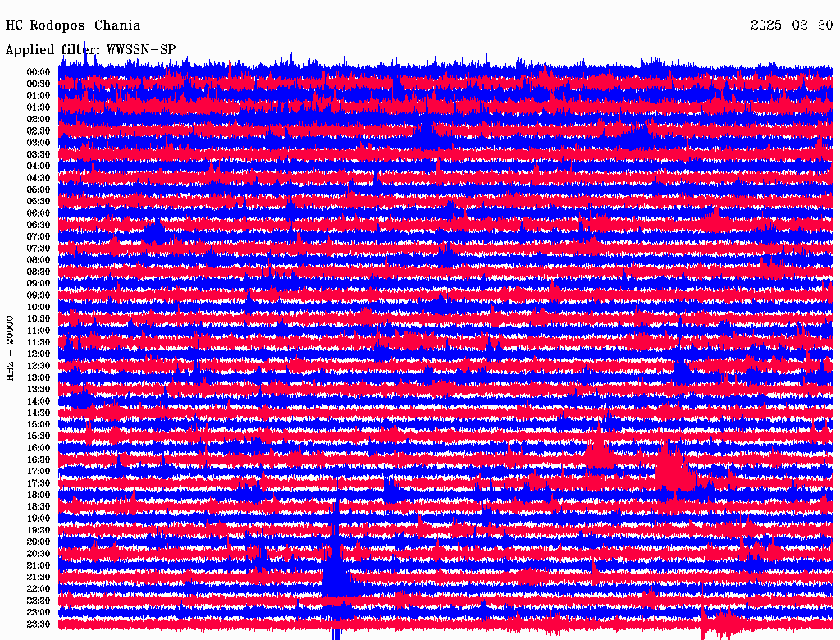Select the 09:00 time row label
The height and width of the screenshot is (640, 840).
click(x=39, y=284)
